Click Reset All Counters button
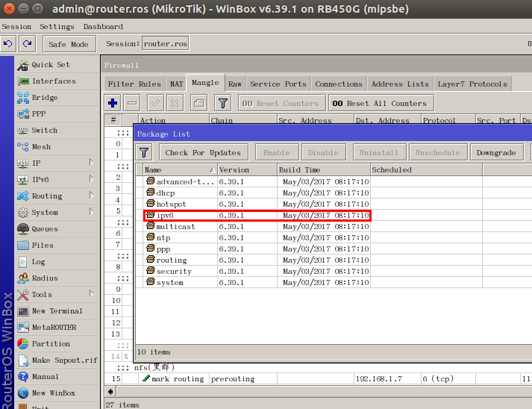Viewport: 532px width, 409px height. 381,103
